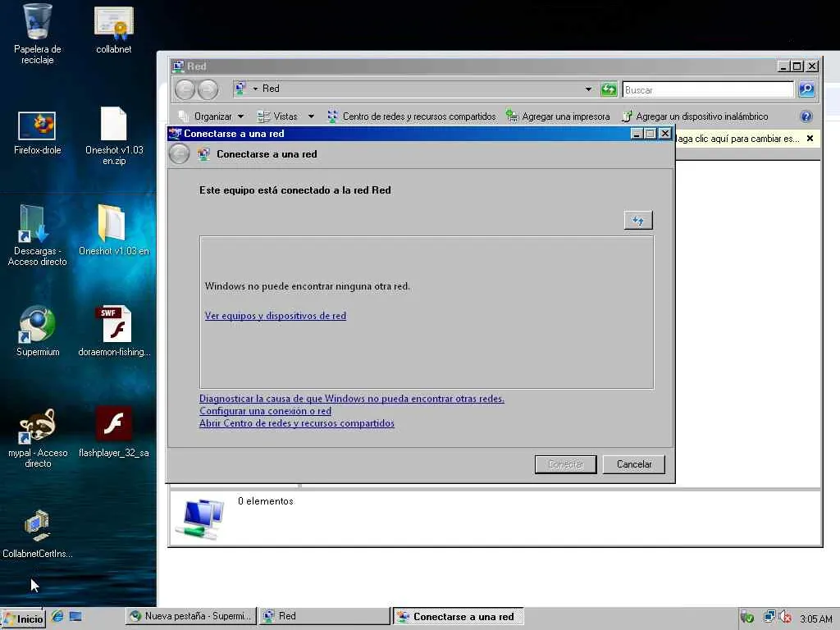Click the security shield tray icon
The height and width of the screenshot is (630, 840).
[747, 618]
